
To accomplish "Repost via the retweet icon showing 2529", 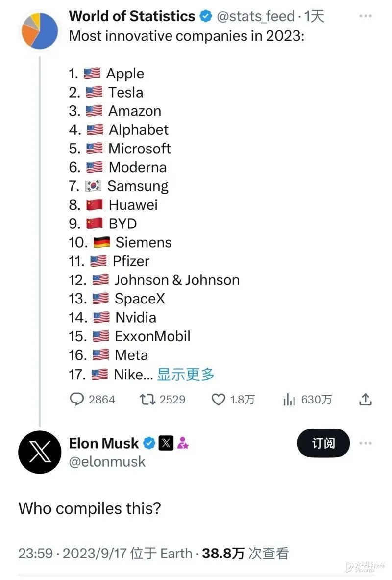I will tap(147, 399).
